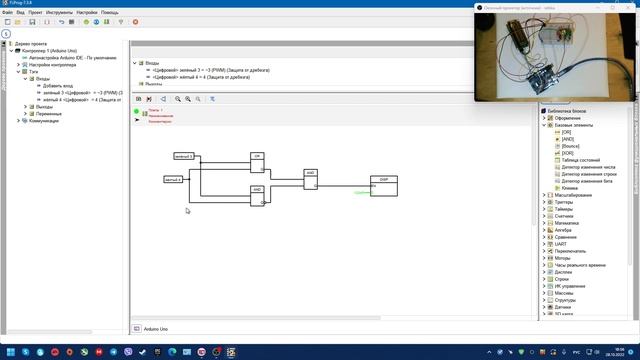Expand Таймеры category in block library
Image resolution: width=640 pixels, height=360 pixels.
tap(544, 209)
